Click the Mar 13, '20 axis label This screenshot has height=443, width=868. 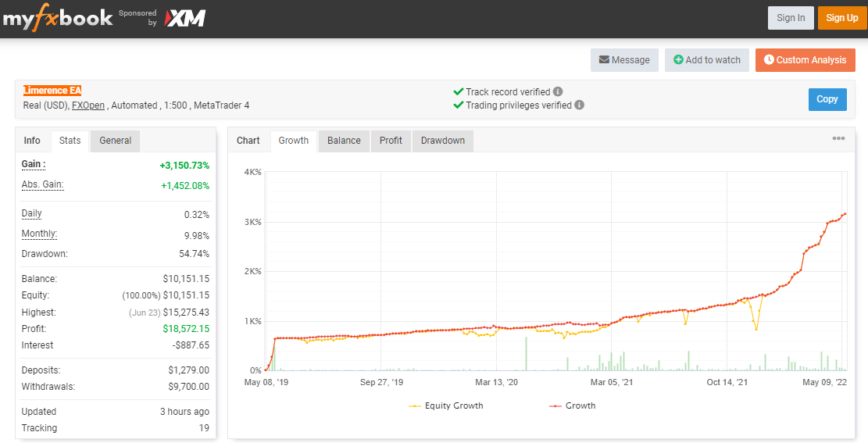click(496, 382)
